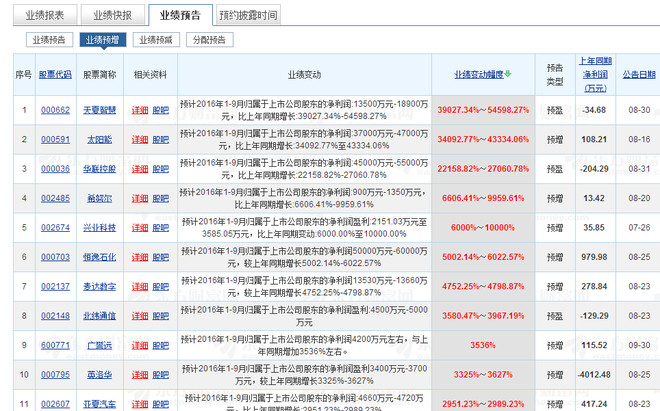Select the 业绩预增 filter button
The width and height of the screenshot is (660, 411).
point(103,40)
